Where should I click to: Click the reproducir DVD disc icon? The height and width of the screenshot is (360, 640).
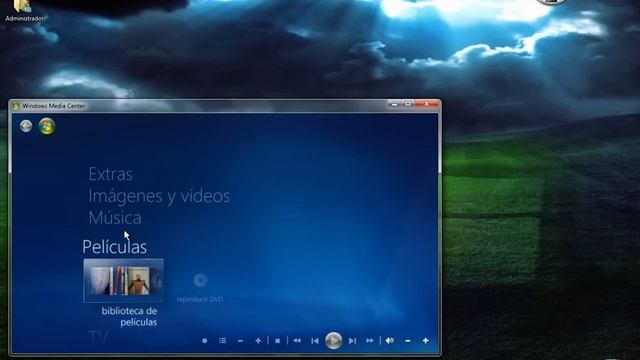pyautogui.click(x=200, y=280)
